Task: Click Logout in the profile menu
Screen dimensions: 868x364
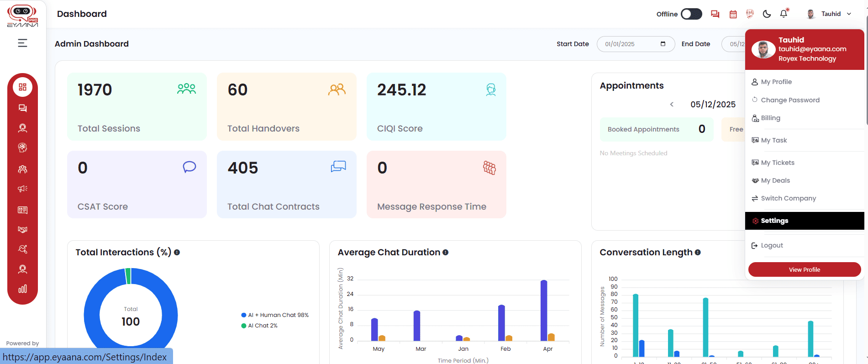Action: tap(772, 245)
